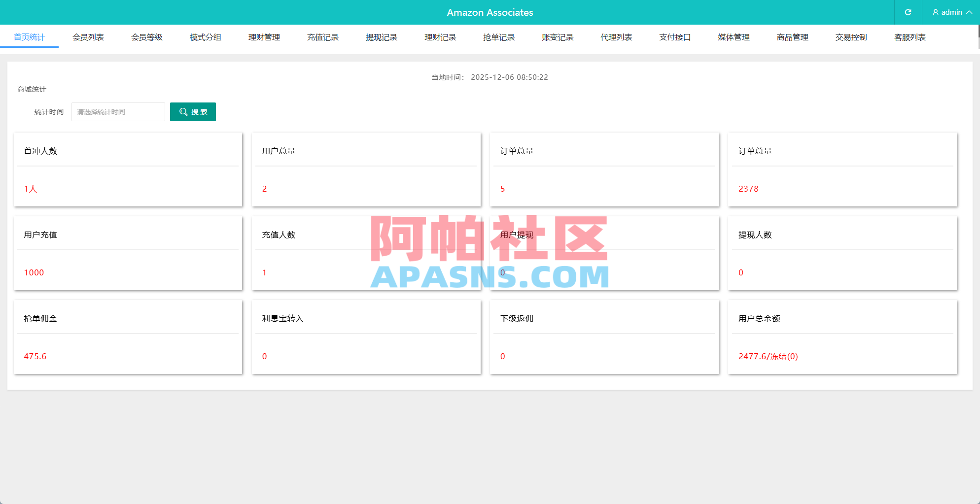This screenshot has height=504, width=980.
Task: Switch to the 媒体管理 tab
Action: click(734, 37)
